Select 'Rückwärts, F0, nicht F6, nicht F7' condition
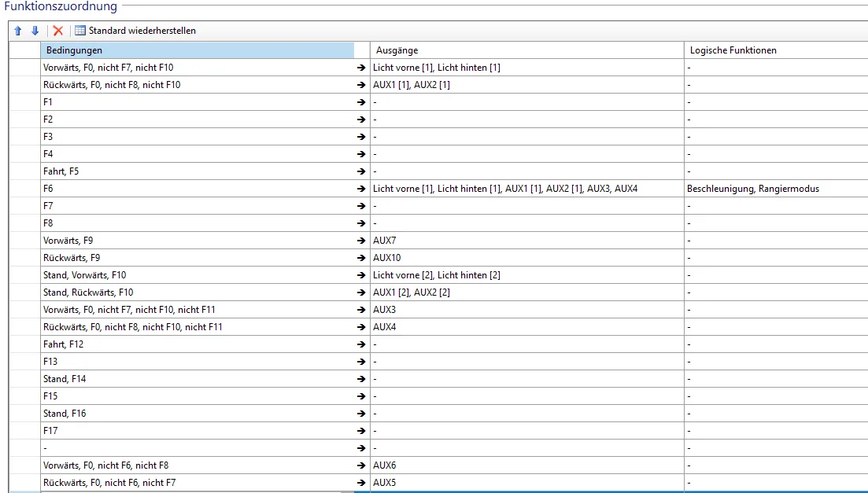The height and width of the screenshot is (493, 868). 197,483
